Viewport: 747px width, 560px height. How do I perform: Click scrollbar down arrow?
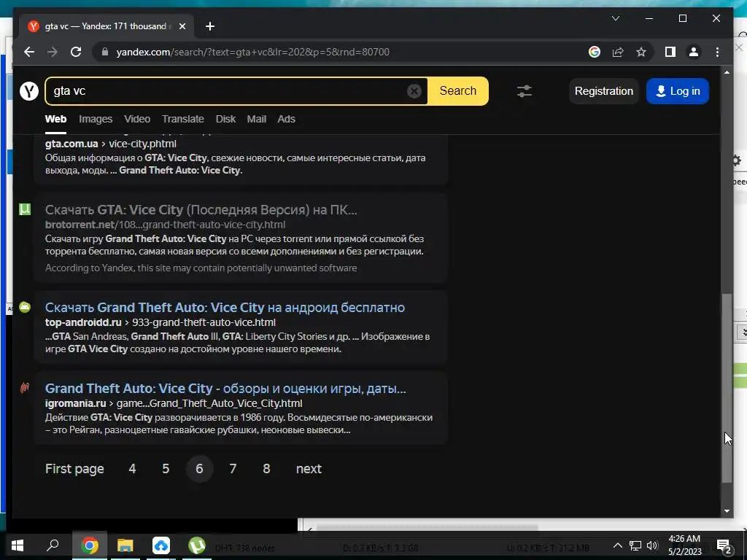coord(727,511)
